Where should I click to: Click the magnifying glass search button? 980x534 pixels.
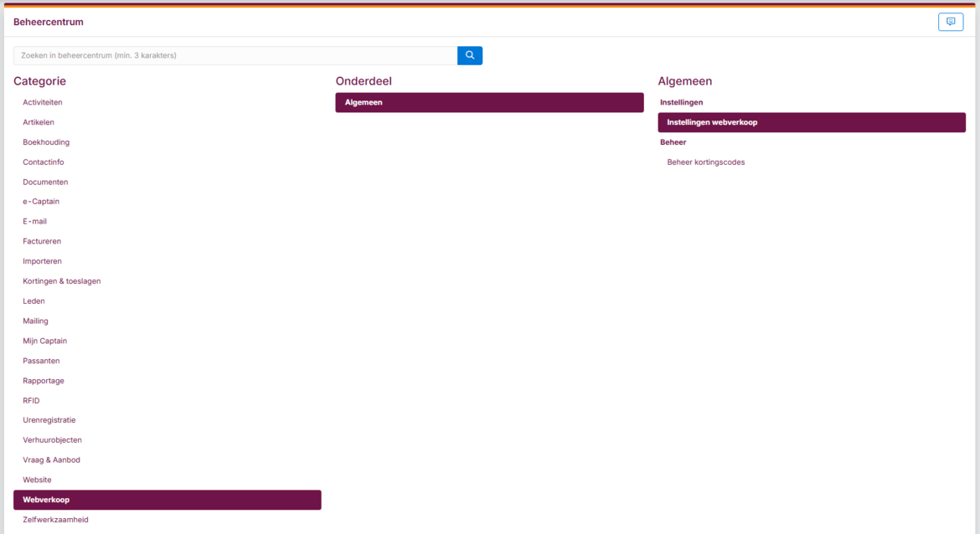470,55
